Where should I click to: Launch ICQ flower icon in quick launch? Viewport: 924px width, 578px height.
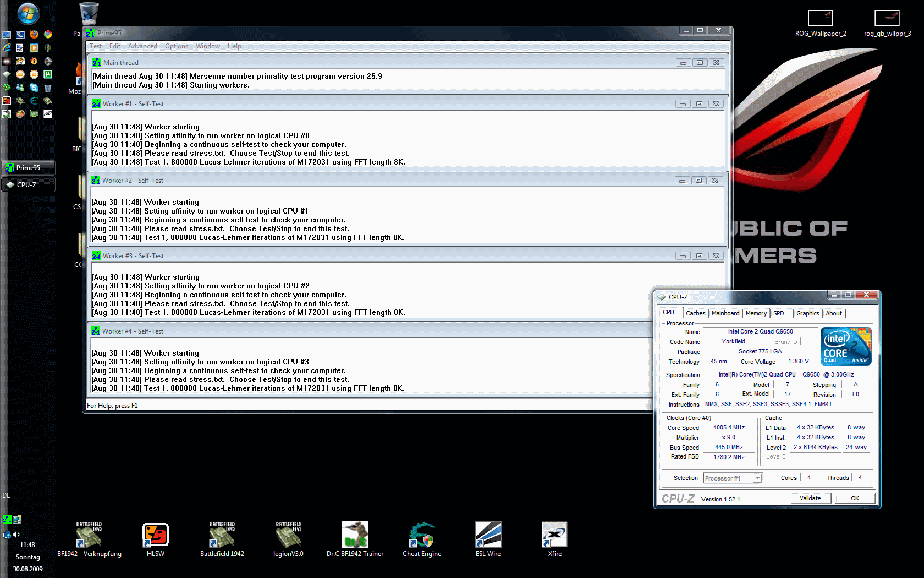coord(7,88)
